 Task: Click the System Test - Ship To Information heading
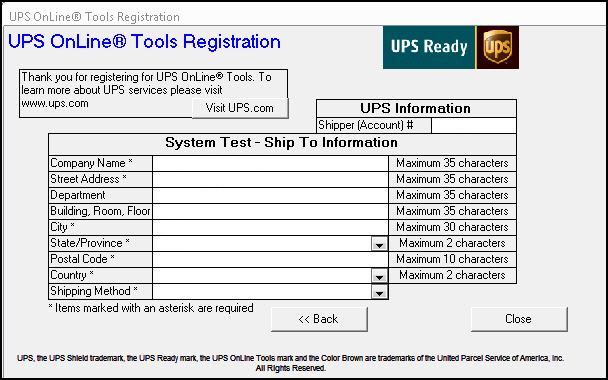click(x=282, y=142)
